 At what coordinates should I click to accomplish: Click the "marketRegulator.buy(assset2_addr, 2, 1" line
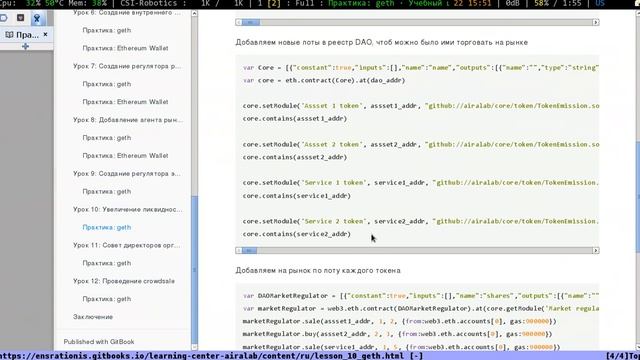coord(397,334)
